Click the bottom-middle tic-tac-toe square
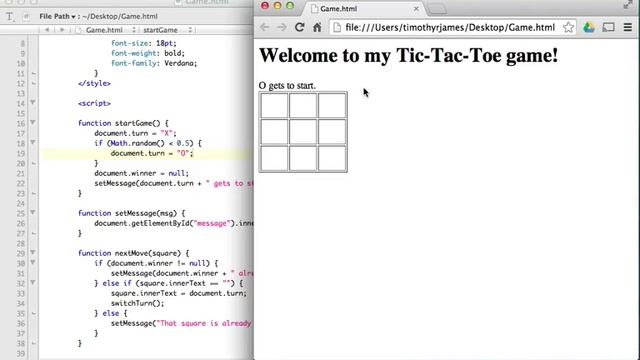640x360 pixels. click(x=303, y=158)
